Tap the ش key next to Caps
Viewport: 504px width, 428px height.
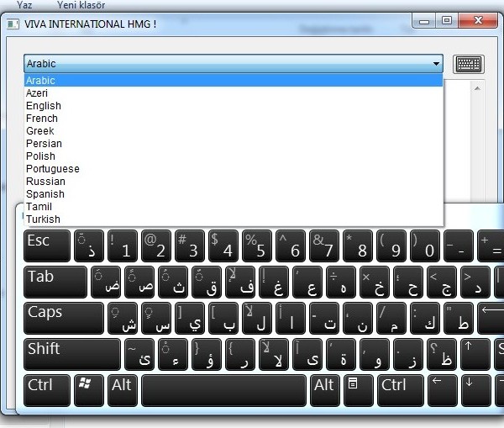(123, 318)
